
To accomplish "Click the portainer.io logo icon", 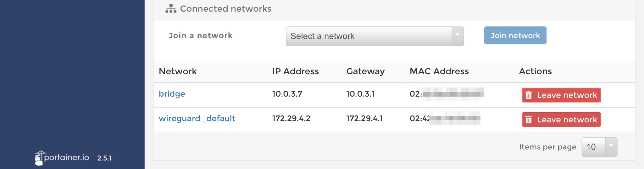I will (x=39, y=158).
